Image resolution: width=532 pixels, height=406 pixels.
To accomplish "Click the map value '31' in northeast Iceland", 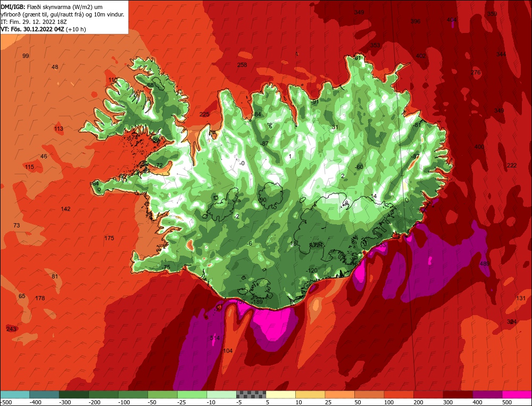I will (x=335, y=127).
